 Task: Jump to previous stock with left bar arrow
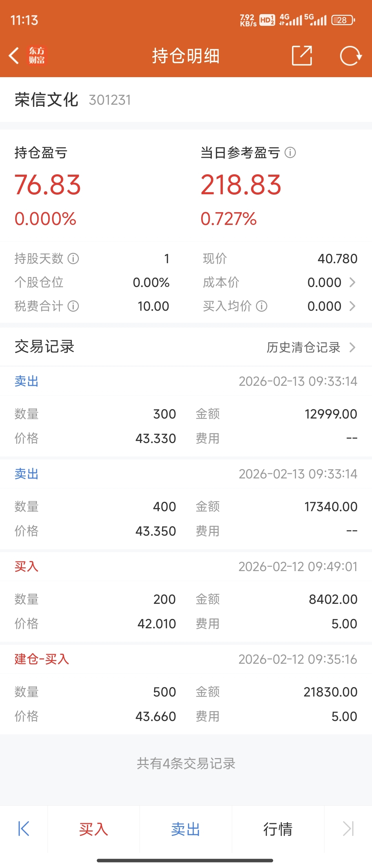(x=23, y=829)
